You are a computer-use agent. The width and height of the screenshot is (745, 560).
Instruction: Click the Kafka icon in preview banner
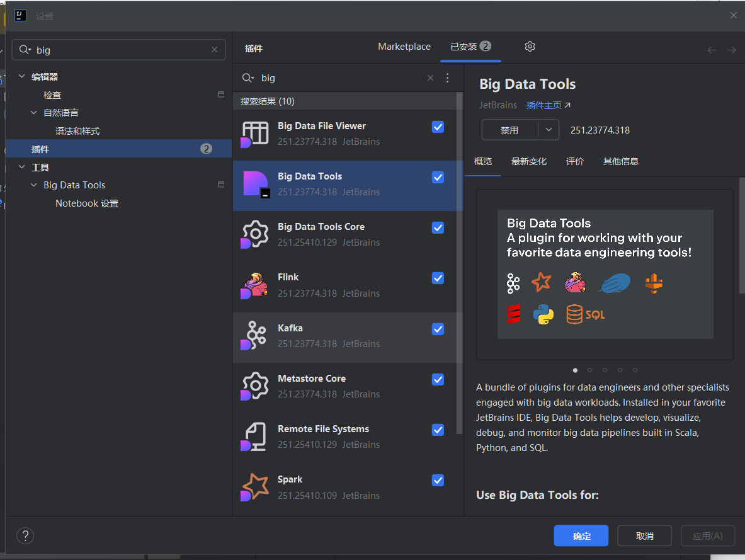click(x=513, y=283)
